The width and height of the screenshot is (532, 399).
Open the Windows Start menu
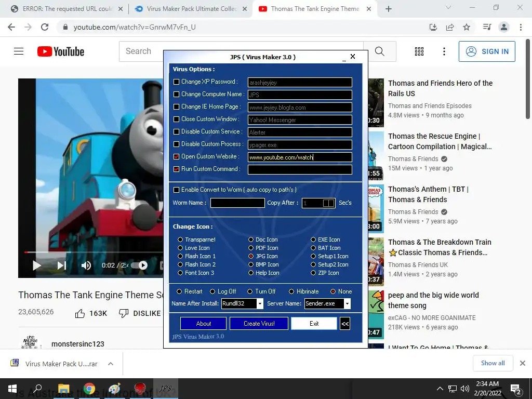pos(12,389)
